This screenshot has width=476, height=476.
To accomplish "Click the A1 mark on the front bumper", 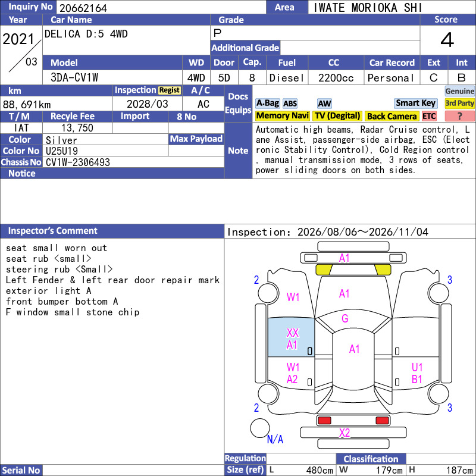I will pyautogui.click(x=345, y=258).
